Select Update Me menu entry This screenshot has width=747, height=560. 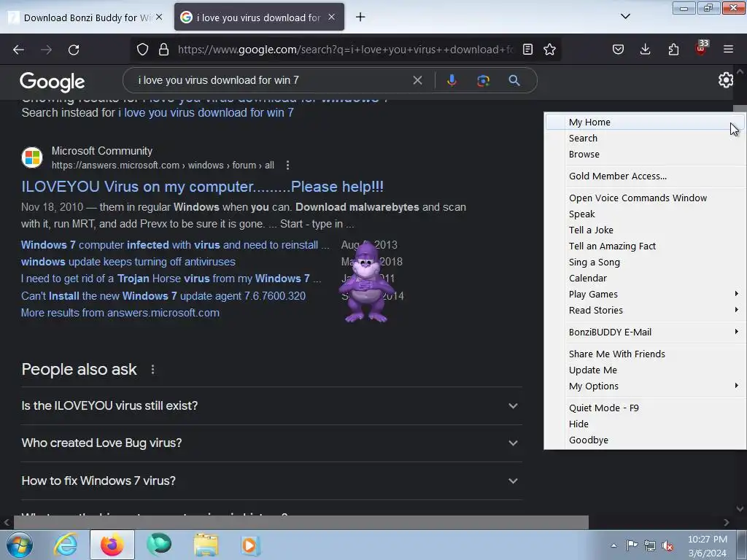point(645,370)
